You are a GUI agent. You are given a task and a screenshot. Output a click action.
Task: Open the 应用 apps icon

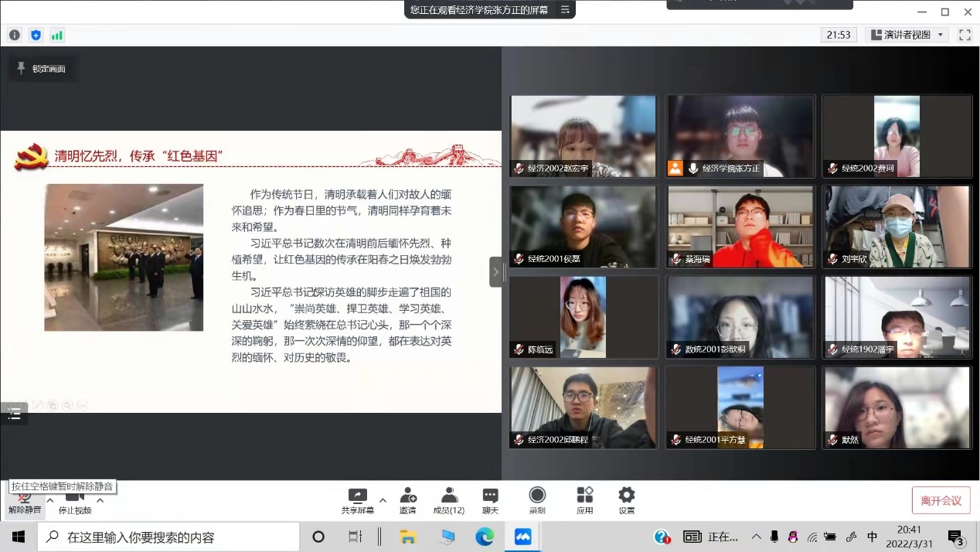point(584,500)
